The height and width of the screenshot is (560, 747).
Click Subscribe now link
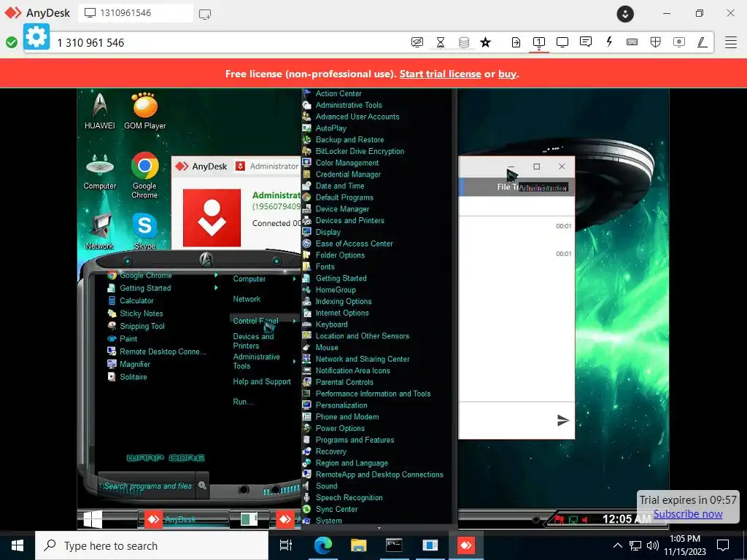tap(688, 514)
